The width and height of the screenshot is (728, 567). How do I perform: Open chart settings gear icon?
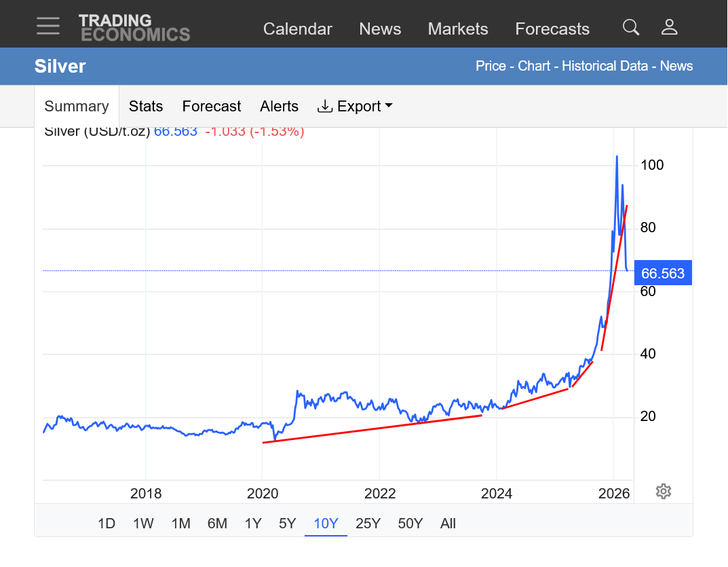(664, 492)
